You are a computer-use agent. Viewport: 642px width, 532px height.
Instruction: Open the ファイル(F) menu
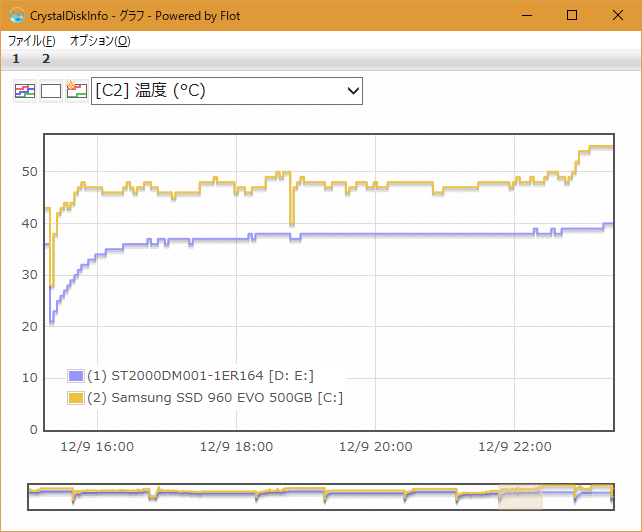pos(32,41)
